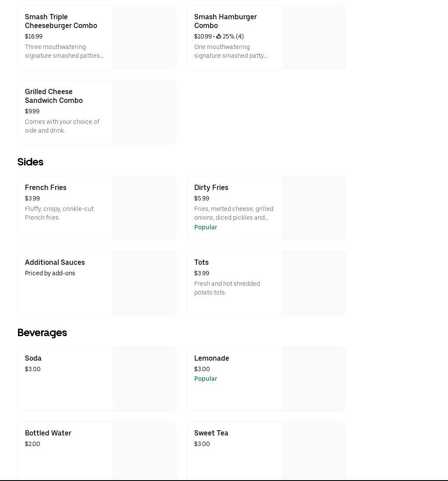Click the Sides section heading
The image size is (448, 481).
pos(30,162)
